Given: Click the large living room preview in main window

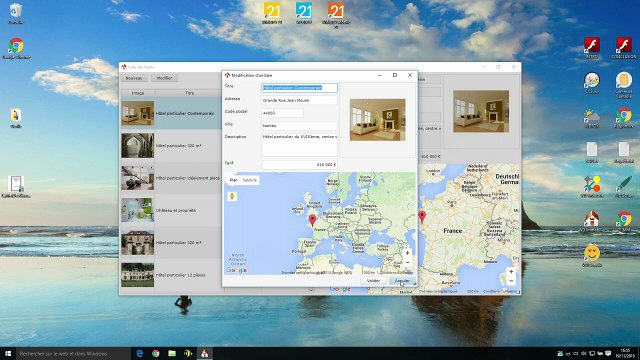Looking at the screenshot, I should [x=481, y=111].
